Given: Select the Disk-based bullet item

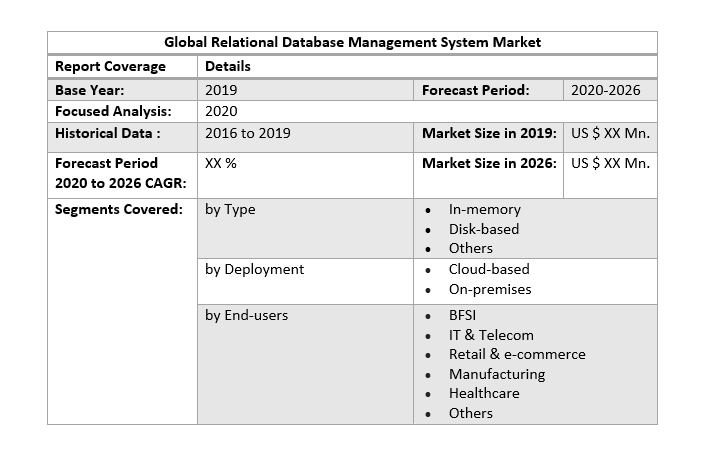Looking at the screenshot, I should [x=483, y=229].
